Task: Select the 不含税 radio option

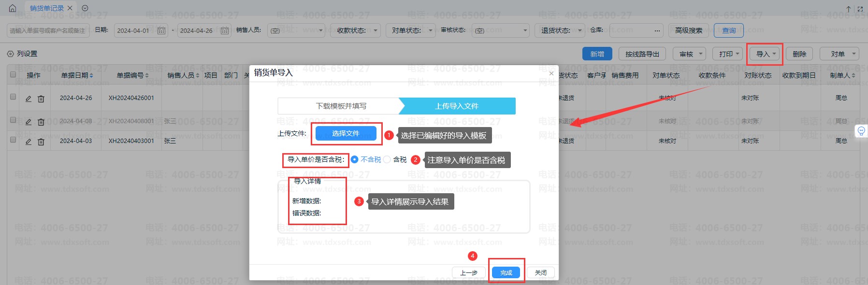Action: [x=355, y=159]
